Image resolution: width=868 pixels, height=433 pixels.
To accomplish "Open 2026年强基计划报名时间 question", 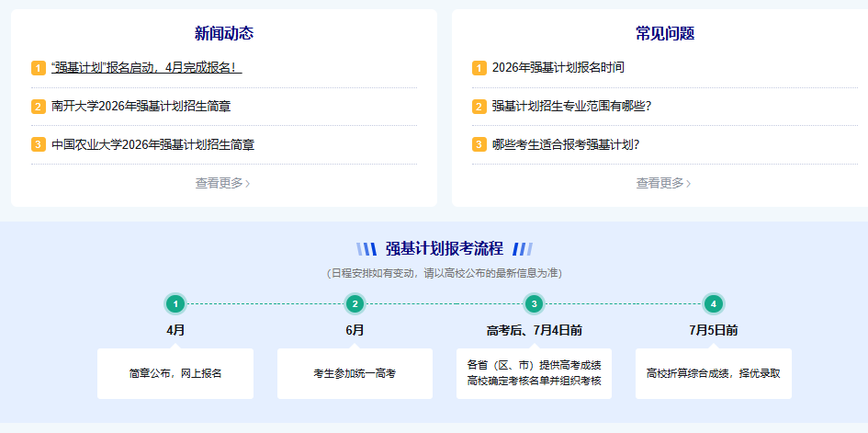I will pyautogui.click(x=558, y=68).
